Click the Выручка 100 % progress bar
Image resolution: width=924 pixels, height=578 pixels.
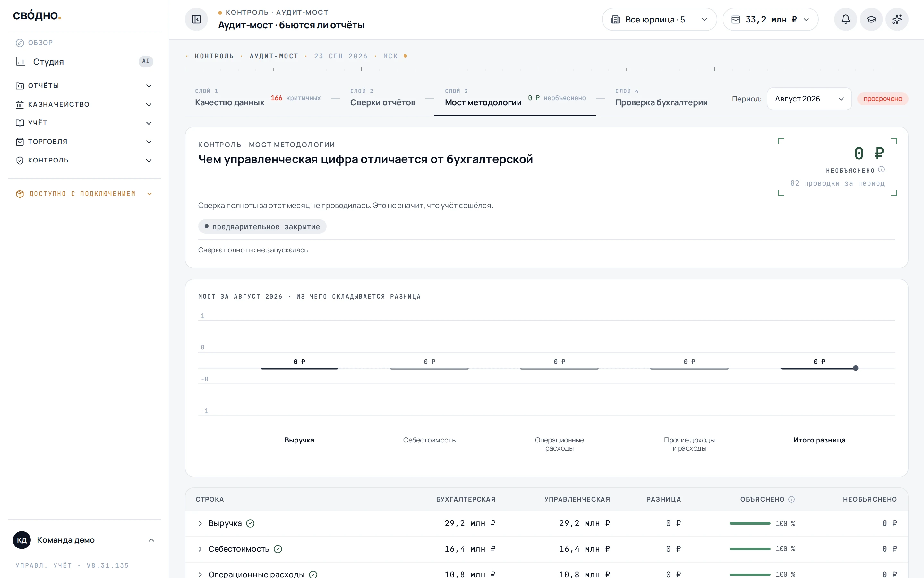click(750, 523)
